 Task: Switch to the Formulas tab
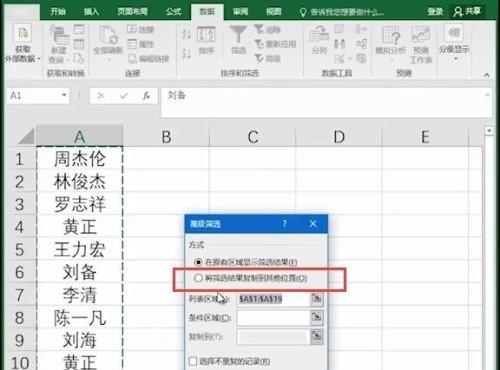[173, 12]
